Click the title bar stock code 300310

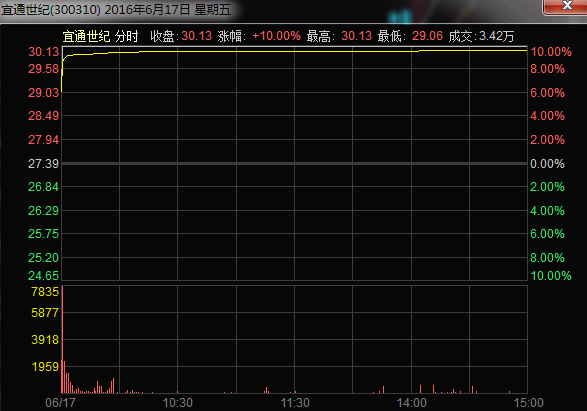click(x=75, y=10)
